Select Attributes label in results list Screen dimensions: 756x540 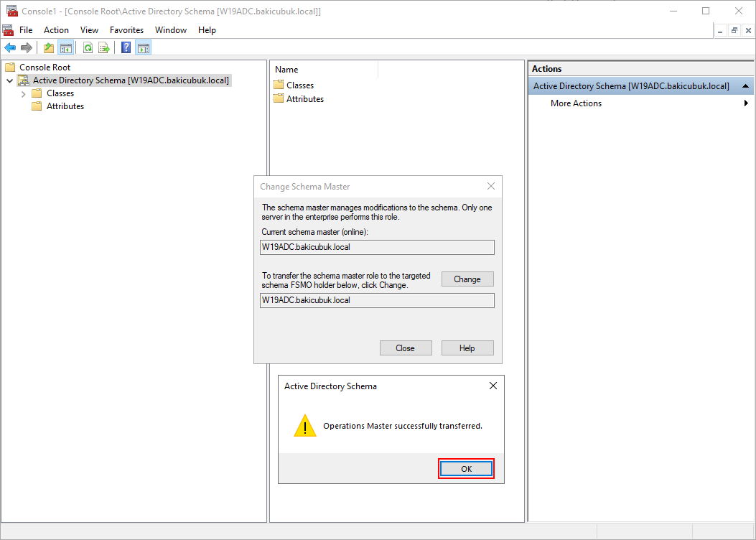pyautogui.click(x=305, y=98)
